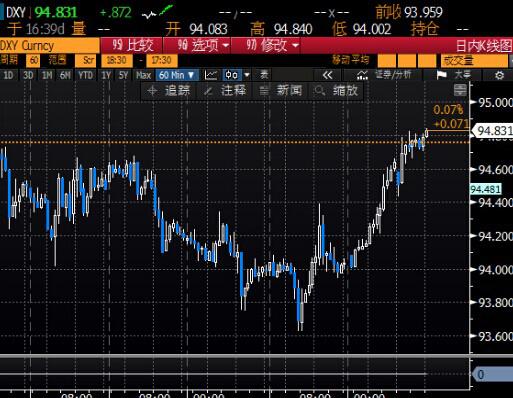Click the Scr range field
This screenshot has height=398, width=513.
pos(86,60)
